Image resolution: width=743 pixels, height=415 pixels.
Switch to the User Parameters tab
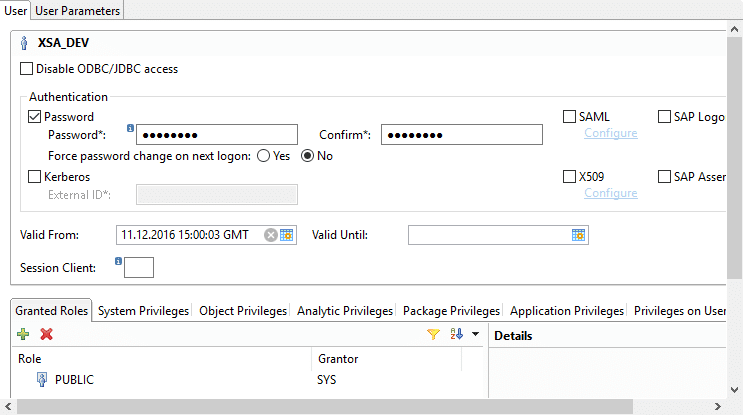(78, 10)
